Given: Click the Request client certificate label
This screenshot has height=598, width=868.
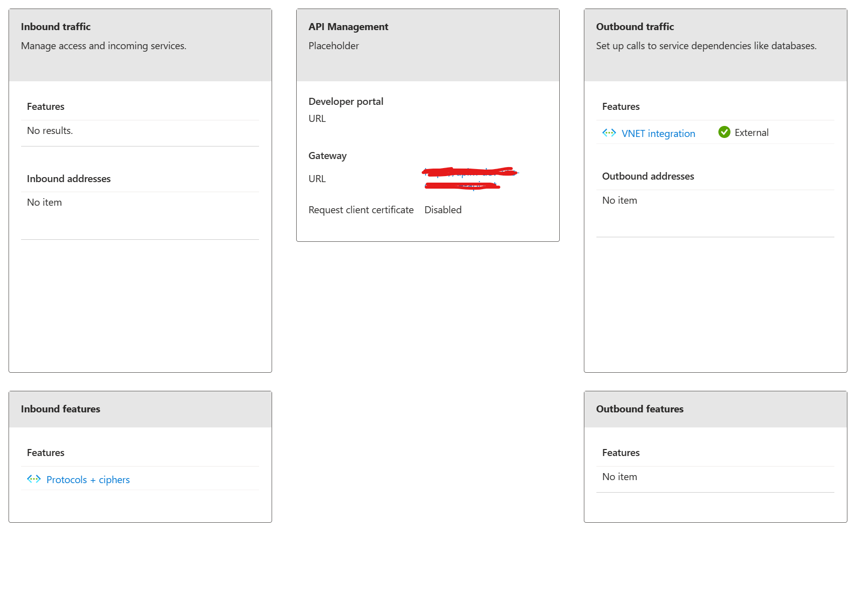Looking at the screenshot, I should pyautogui.click(x=361, y=210).
